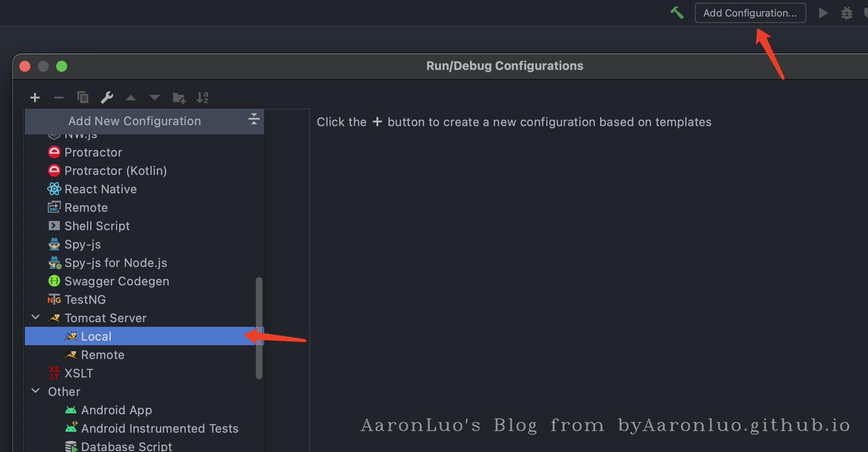The image size is (868, 452).
Task: Click the Protractor (Kotlin) red icon
Action: pos(54,170)
